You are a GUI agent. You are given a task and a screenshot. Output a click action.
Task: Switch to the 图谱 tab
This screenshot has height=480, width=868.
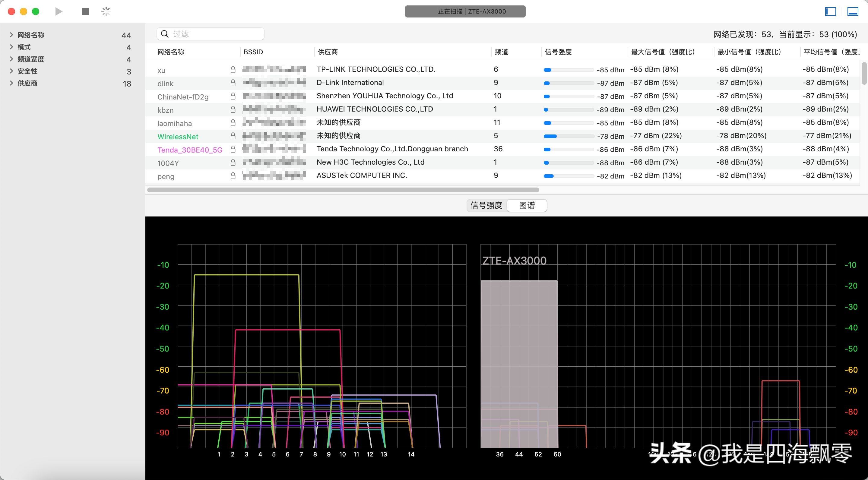pos(527,205)
